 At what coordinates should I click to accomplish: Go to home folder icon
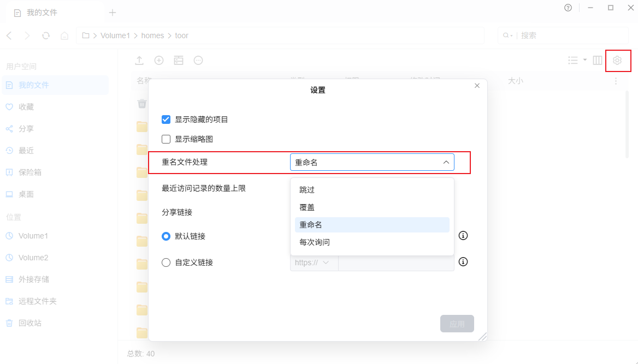coord(64,36)
